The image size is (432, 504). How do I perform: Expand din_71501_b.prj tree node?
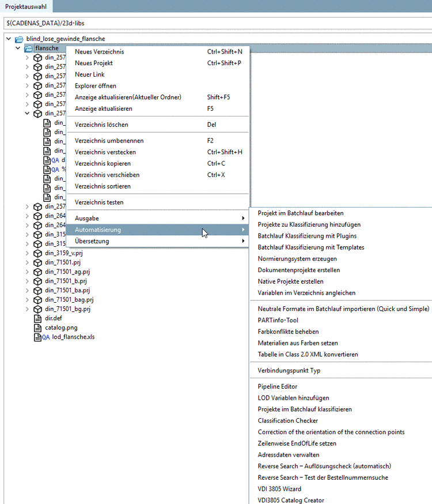[x=27, y=281]
